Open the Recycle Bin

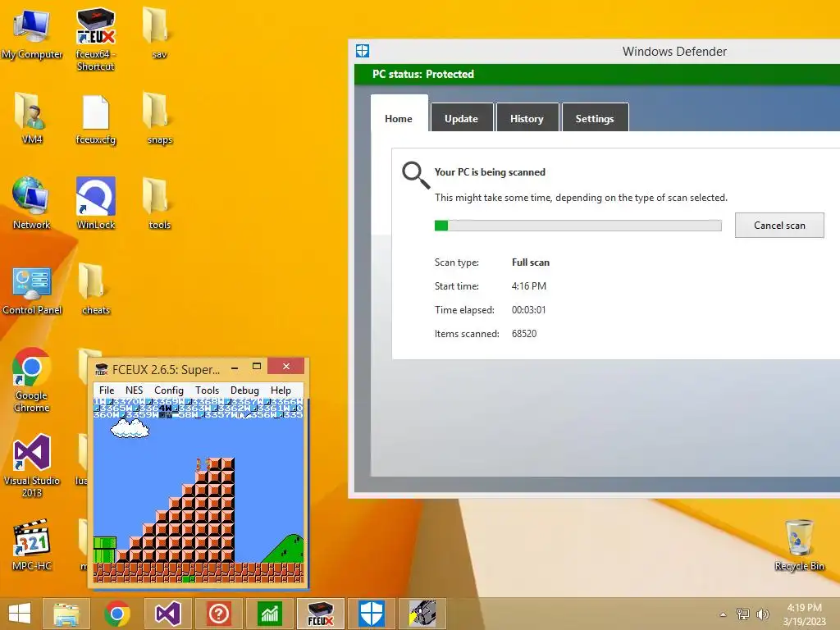pos(799,545)
